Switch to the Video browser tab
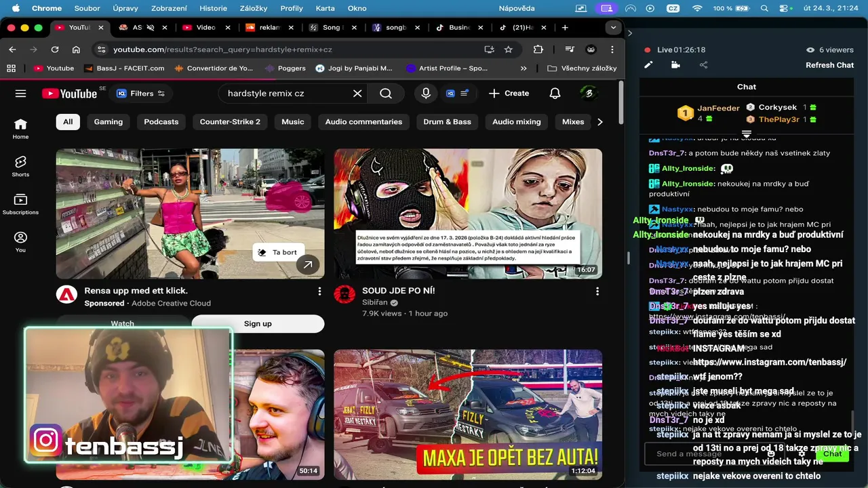This screenshot has height=488, width=868. tap(207, 28)
